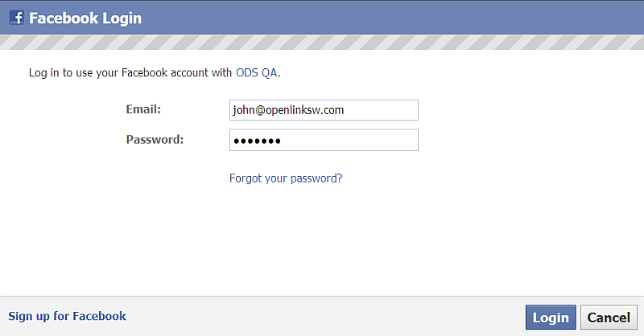Screen dimensions: 644x336
Task: Open the 'Forgot your password?' link
Action: 286,178
